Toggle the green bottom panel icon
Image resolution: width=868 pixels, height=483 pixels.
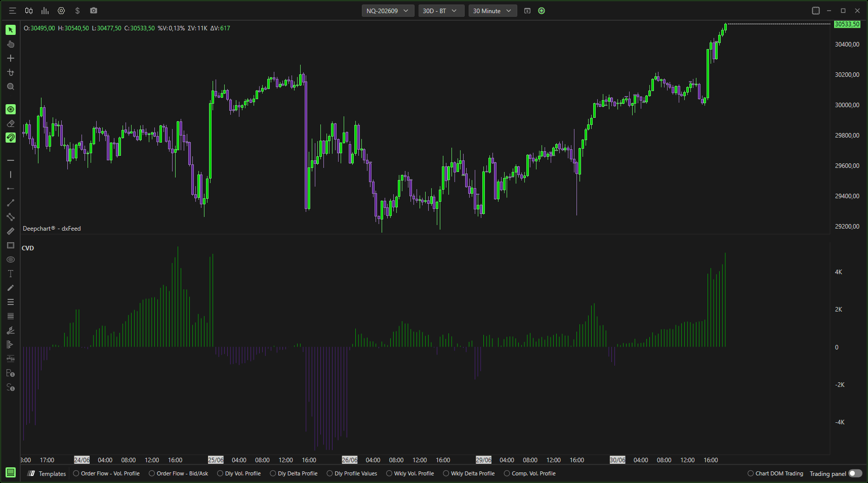(x=11, y=472)
